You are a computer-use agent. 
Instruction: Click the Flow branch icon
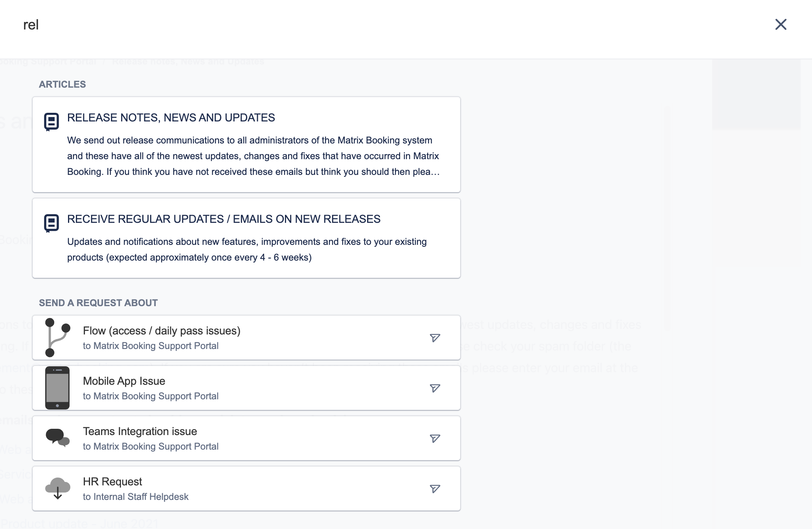click(x=57, y=338)
